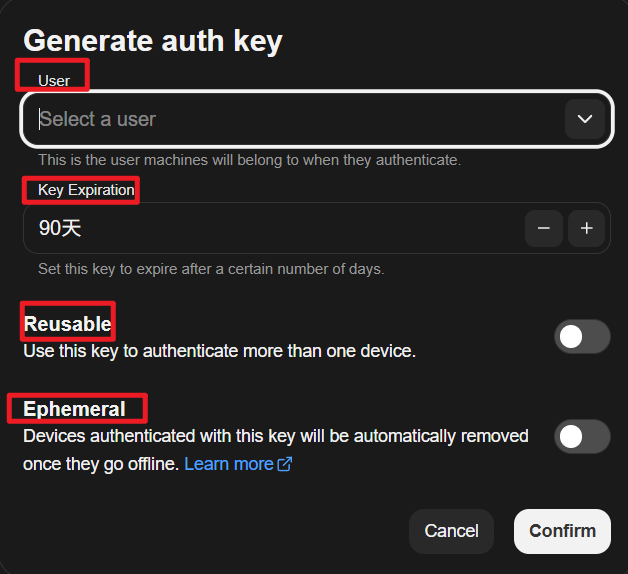Viewport: 628px width, 574px height.
Task: Click the 'Ephemeral' heading text
Action: (x=75, y=409)
